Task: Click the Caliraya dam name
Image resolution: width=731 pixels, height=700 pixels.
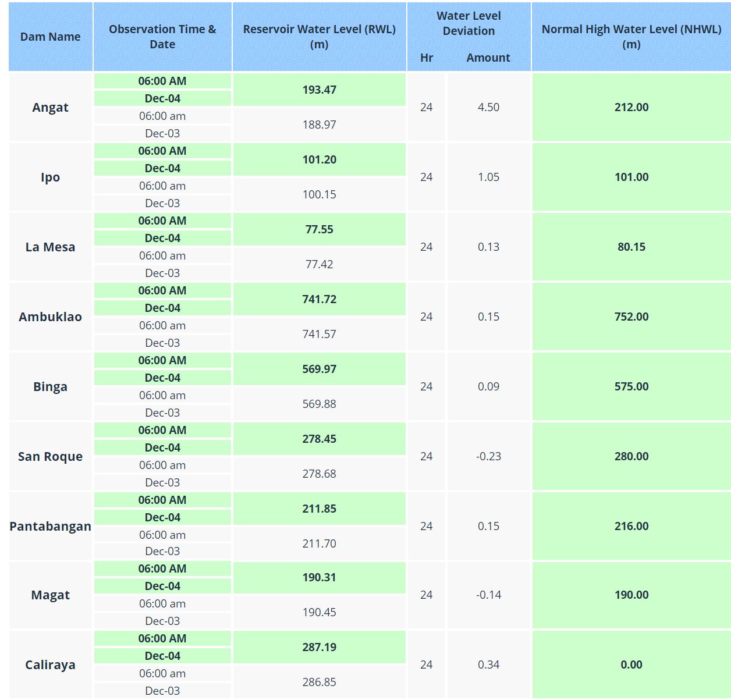Action: click(x=50, y=665)
